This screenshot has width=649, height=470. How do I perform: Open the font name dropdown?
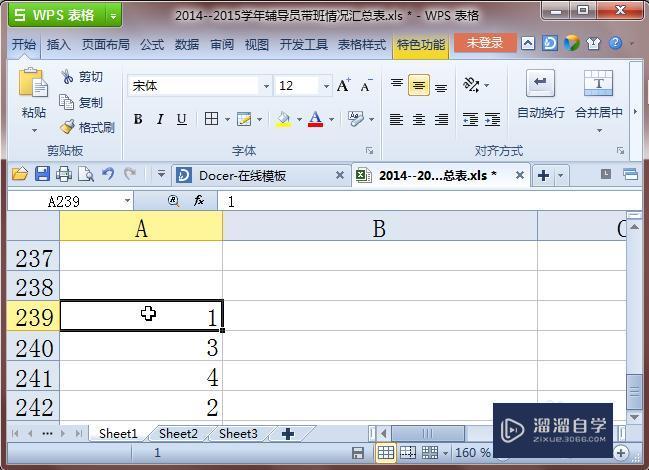266,86
